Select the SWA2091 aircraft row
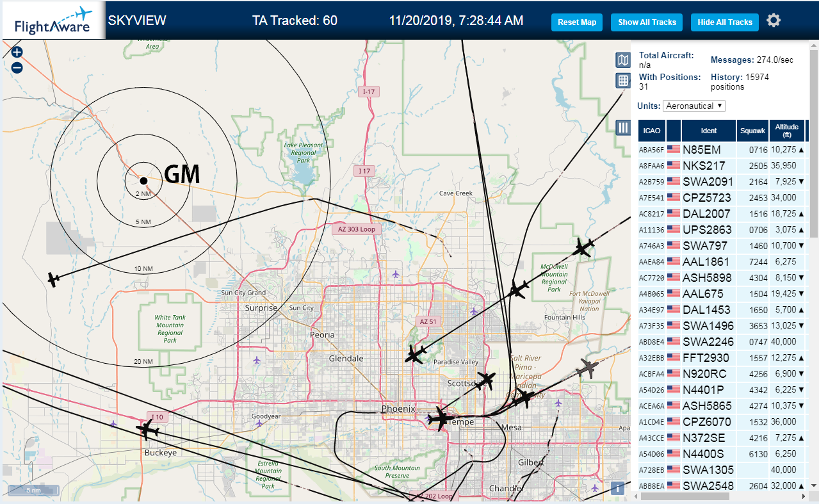Screen dimensions: 819x504 coord(722,182)
